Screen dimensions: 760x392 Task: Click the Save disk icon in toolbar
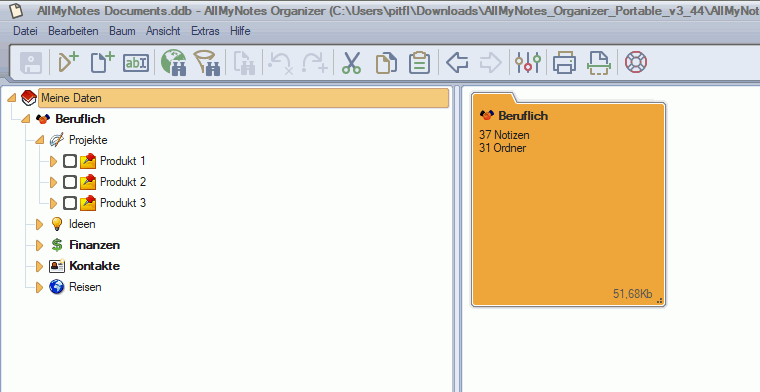pos(31,63)
